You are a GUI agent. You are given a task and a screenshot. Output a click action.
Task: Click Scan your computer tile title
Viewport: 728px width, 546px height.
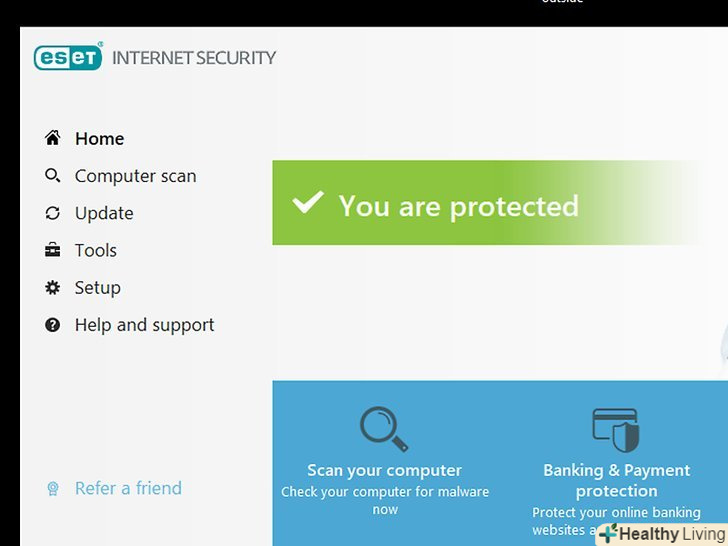[x=384, y=470]
